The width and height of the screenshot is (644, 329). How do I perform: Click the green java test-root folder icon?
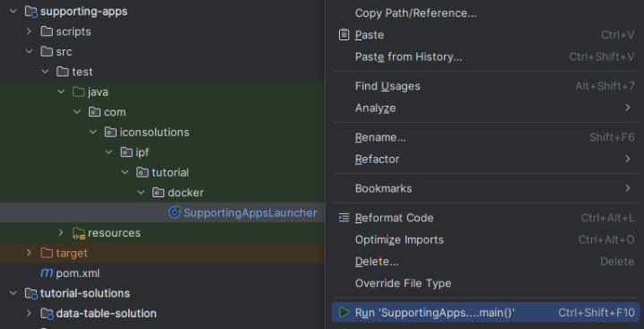pyautogui.click(x=78, y=92)
